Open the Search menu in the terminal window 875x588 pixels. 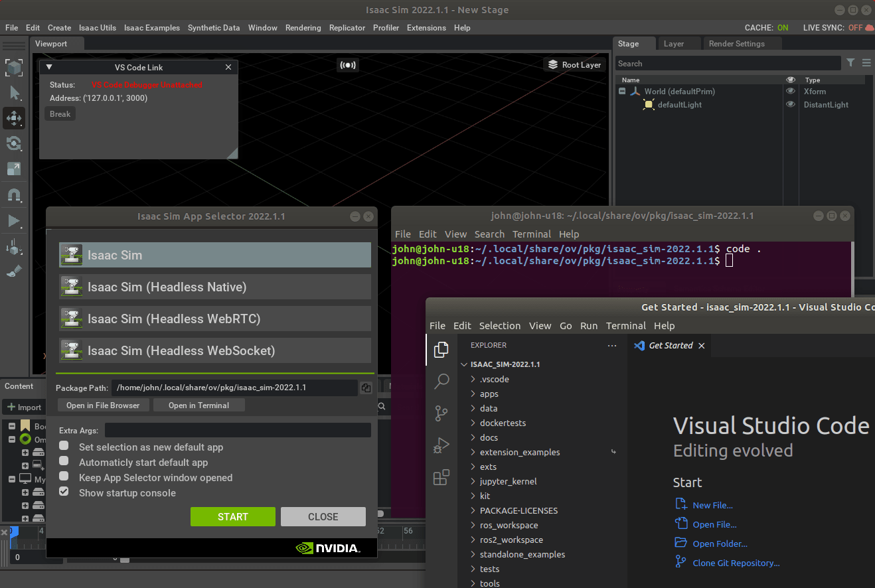(x=489, y=234)
